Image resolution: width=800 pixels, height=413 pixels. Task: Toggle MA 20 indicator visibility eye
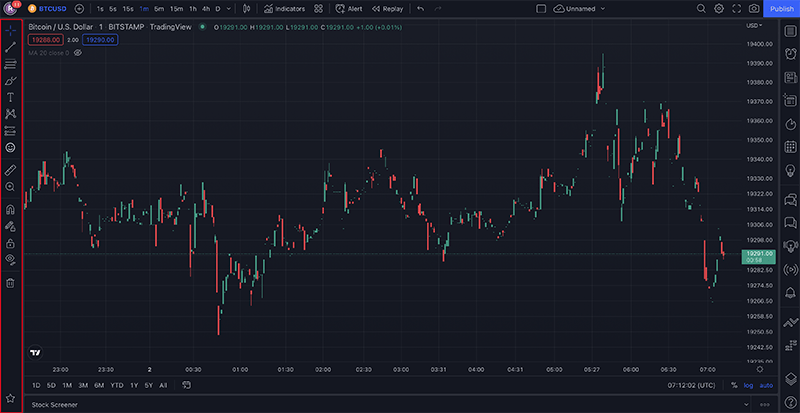click(78, 53)
